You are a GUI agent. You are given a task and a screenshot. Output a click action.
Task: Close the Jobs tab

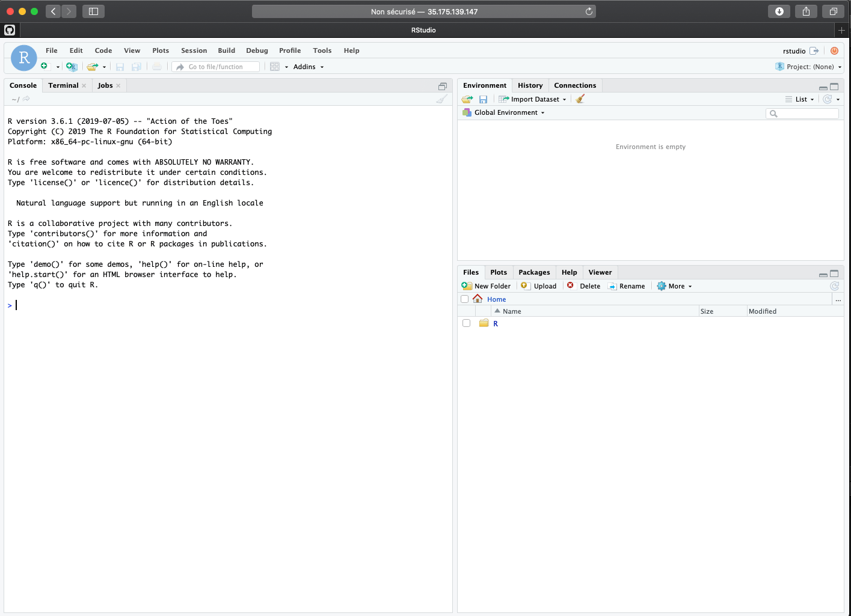[x=118, y=85]
